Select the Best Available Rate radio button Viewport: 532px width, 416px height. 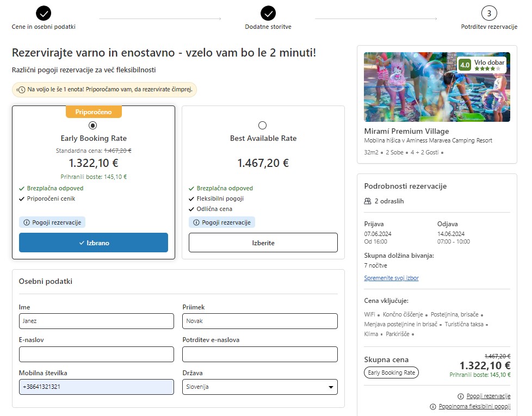(x=262, y=126)
